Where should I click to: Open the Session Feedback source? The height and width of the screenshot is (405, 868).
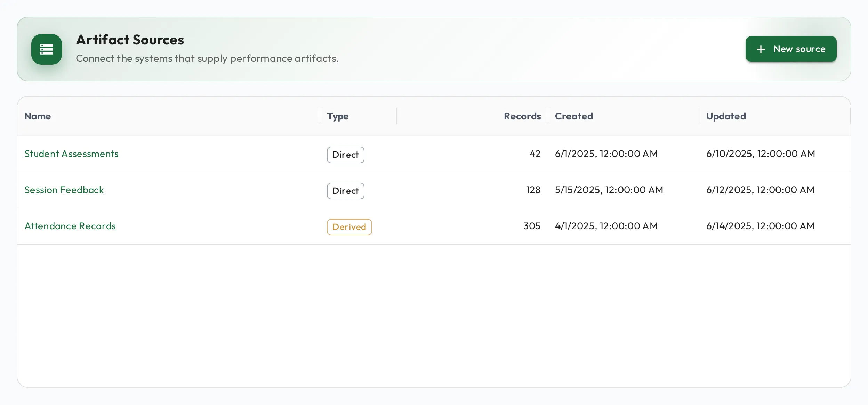coord(64,190)
